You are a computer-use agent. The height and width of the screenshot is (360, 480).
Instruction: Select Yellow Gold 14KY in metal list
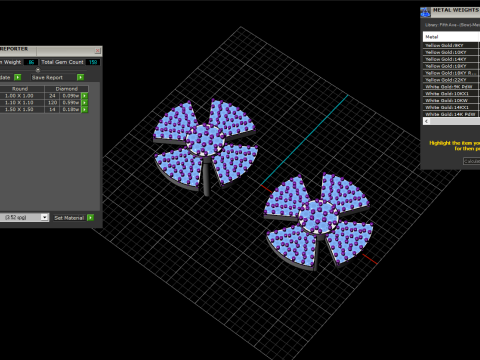(x=451, y=59)
